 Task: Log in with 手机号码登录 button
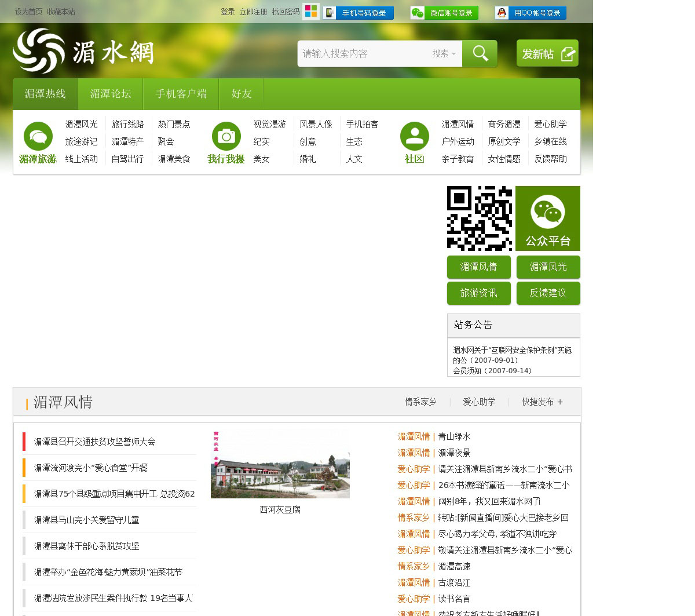point(359,13)
